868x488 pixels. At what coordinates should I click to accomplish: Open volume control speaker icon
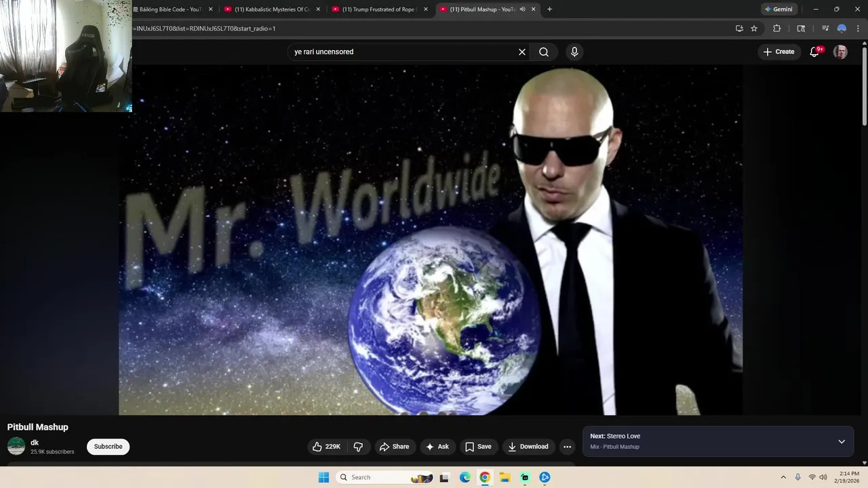[x=823, y=477]
